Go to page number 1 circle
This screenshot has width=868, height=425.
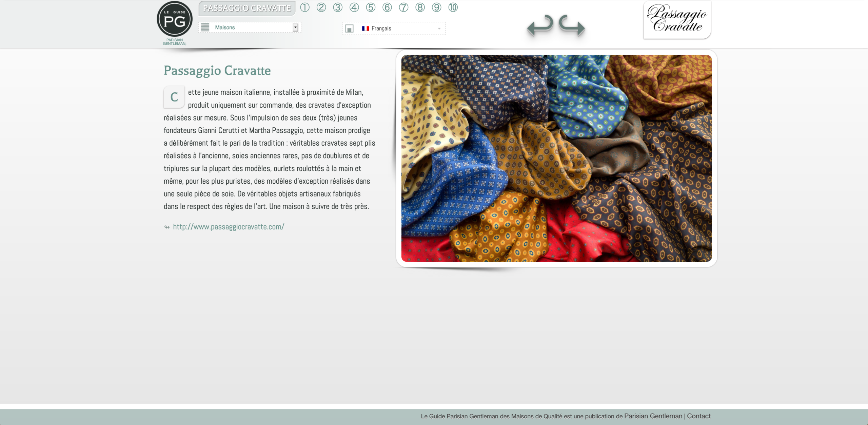[305, 7]
